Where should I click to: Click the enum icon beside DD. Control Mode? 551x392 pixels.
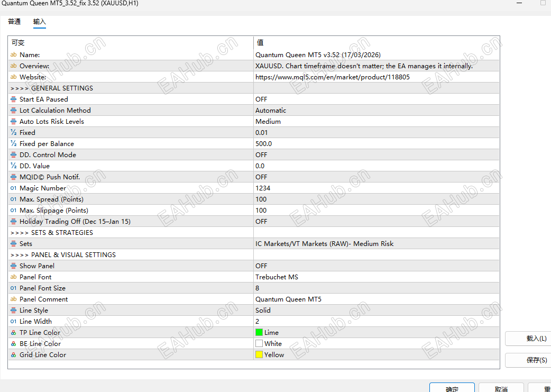(x=13, y=154)
